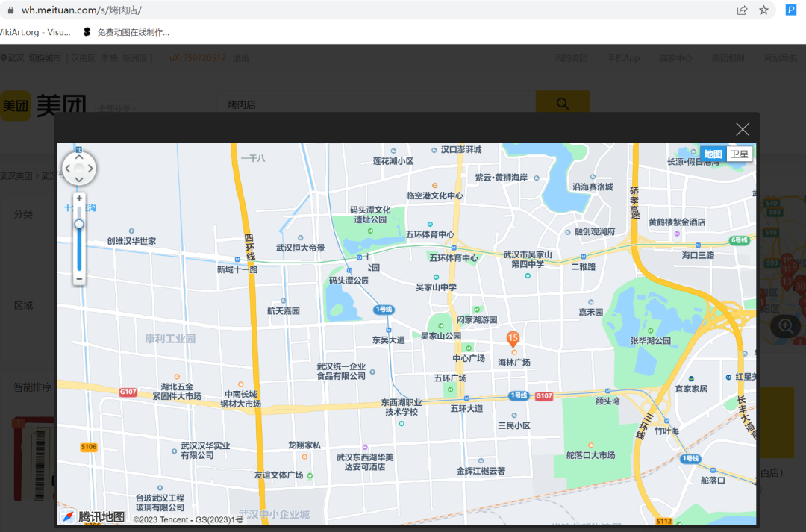
Task: Close the map popup dialog
Action: [x=743, y=129]
